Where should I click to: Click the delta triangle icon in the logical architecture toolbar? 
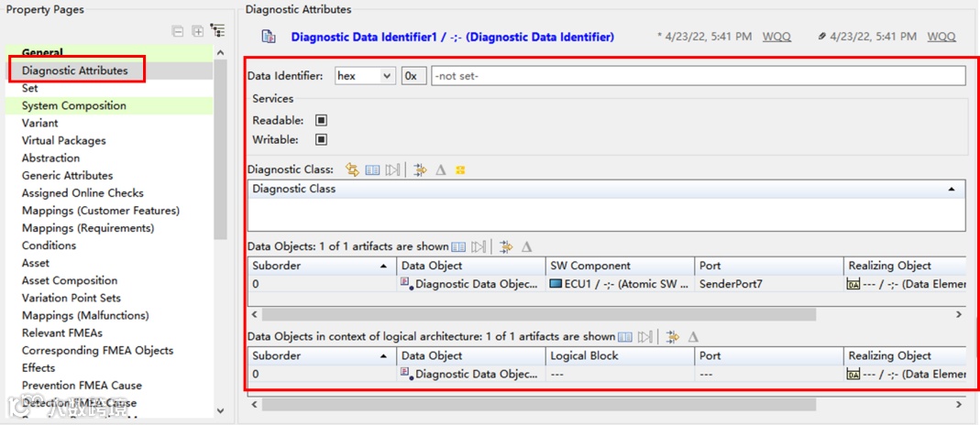coord(693,337)
